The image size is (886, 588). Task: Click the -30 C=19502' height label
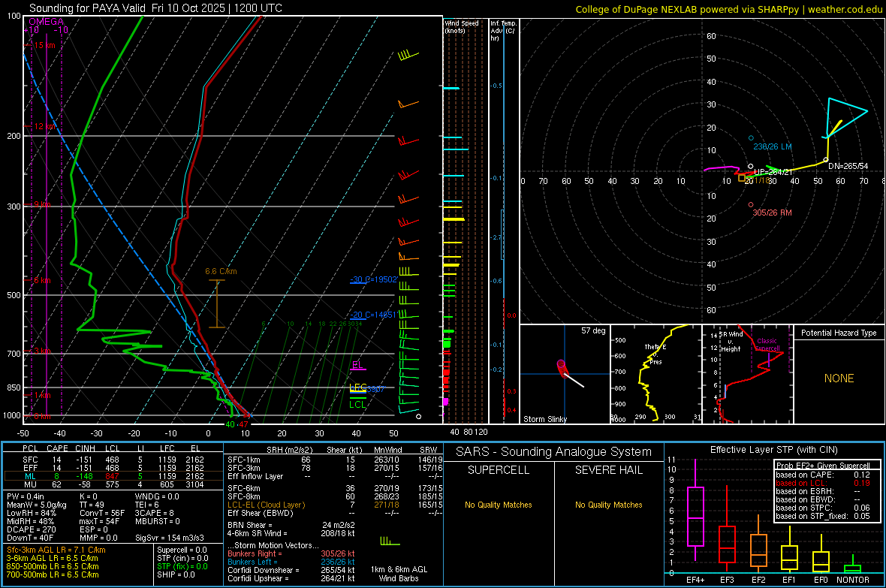373,279
